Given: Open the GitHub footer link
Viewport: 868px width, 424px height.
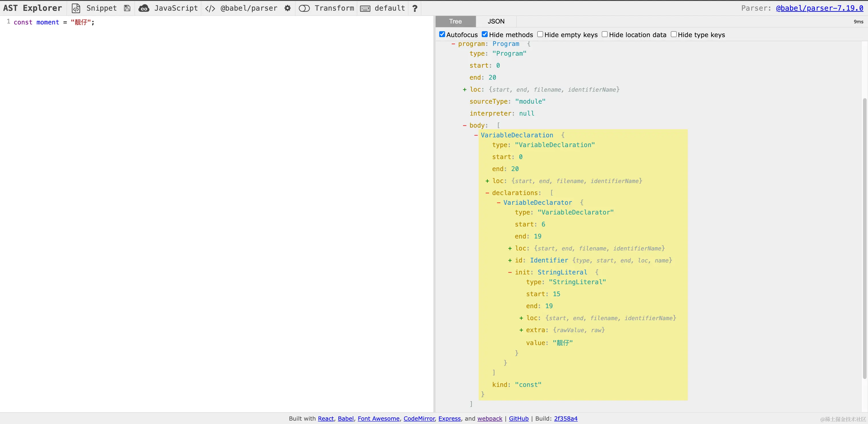Looking at the screenshot, I should (x=519, y=418).
